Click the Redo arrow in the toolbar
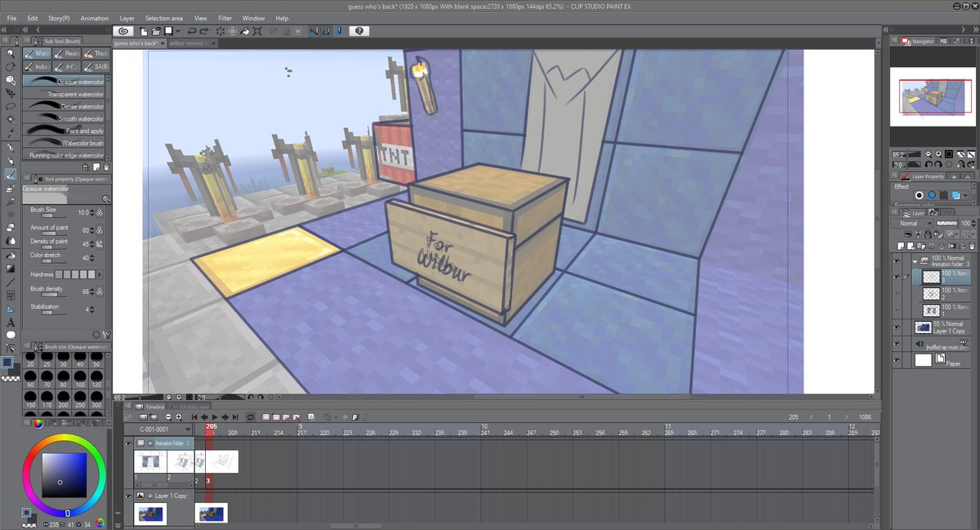The image size is (980, 530). pyautogui.click(x=203, y=31)
